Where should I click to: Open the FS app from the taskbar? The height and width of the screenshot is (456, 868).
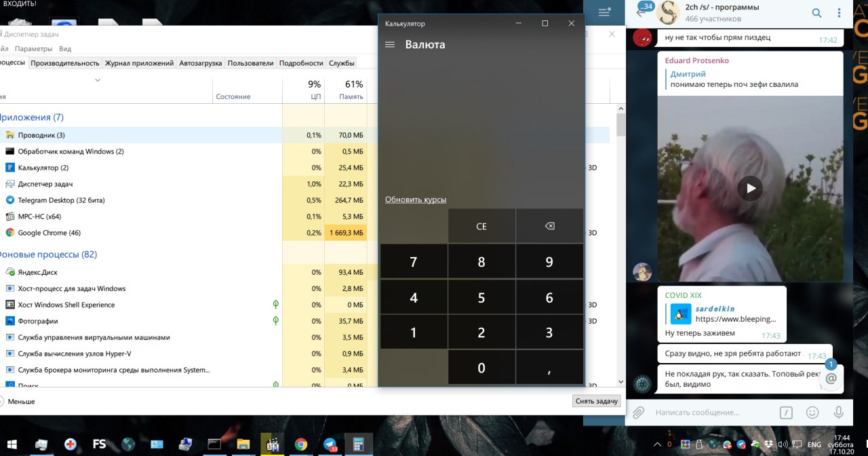point(99,444)
